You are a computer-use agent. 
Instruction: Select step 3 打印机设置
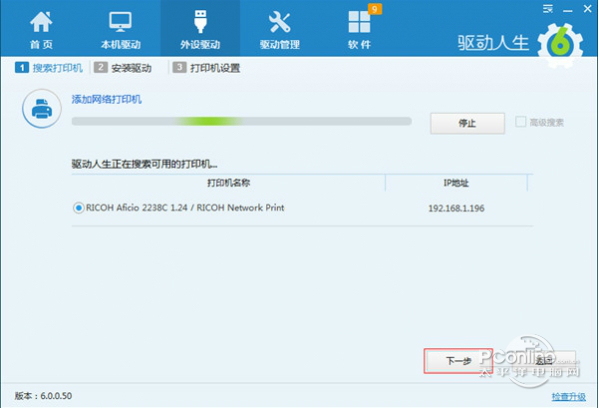(206, 68)
